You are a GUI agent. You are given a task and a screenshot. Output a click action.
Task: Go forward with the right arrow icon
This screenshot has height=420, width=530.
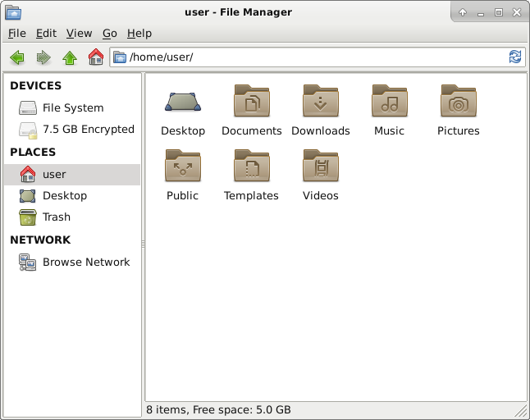[43, 57]
